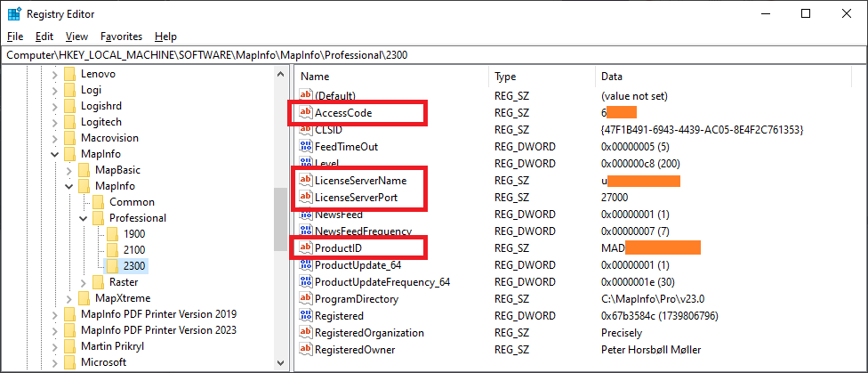Click the 2300 folder icon in tree

click(x=113, y=265)
